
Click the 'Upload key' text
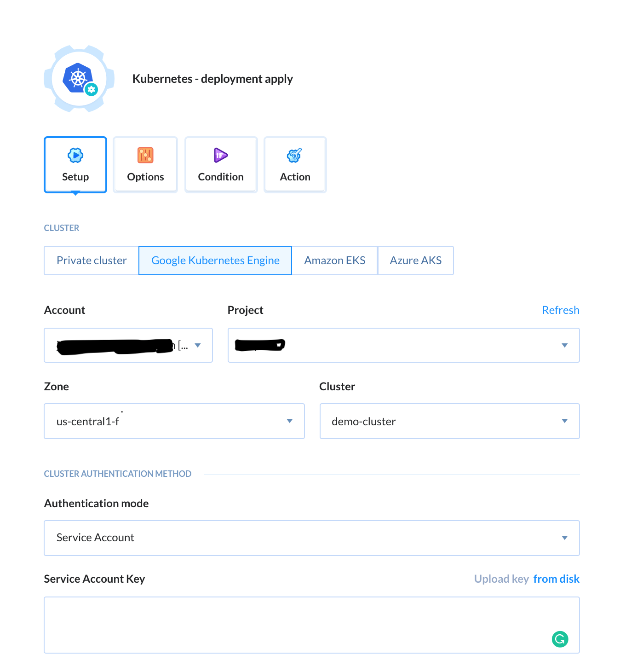tap(501, 579)
